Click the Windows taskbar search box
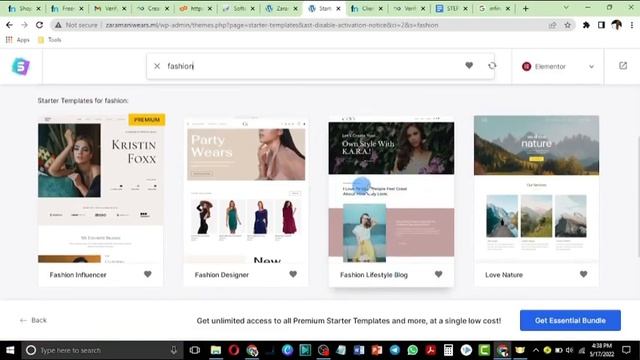Image resolution: width=640 pixels, height=360 pixels. [102, 350]
